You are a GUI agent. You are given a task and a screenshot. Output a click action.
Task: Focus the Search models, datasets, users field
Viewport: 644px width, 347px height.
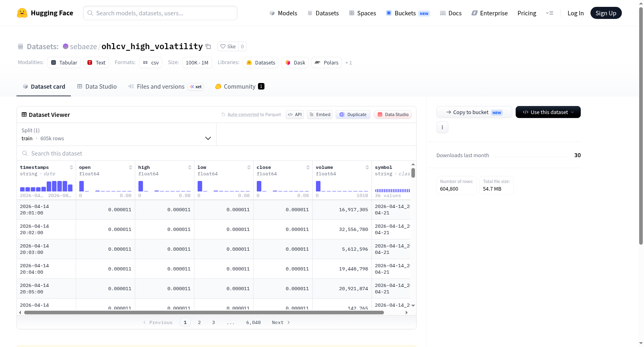pyautogui.click(x=160, y=13)
